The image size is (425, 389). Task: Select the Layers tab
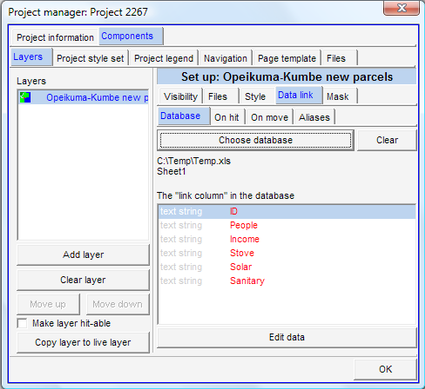tap(31, 57)
